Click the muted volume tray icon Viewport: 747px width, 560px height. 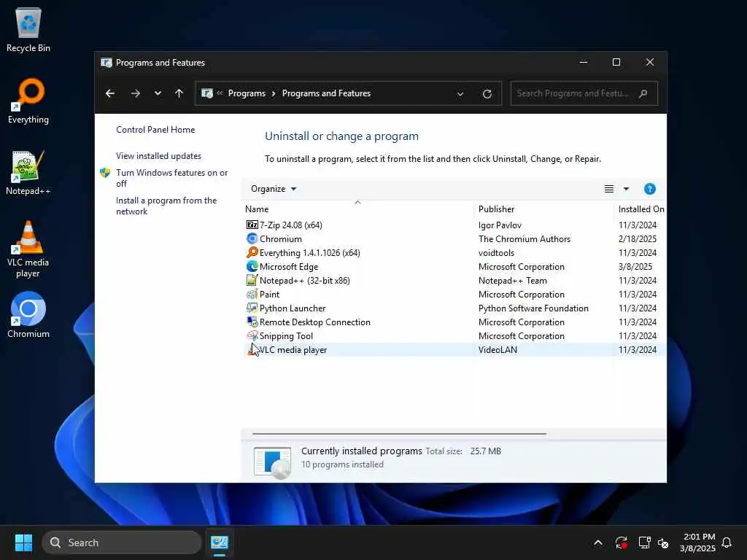tap(663, 542)
